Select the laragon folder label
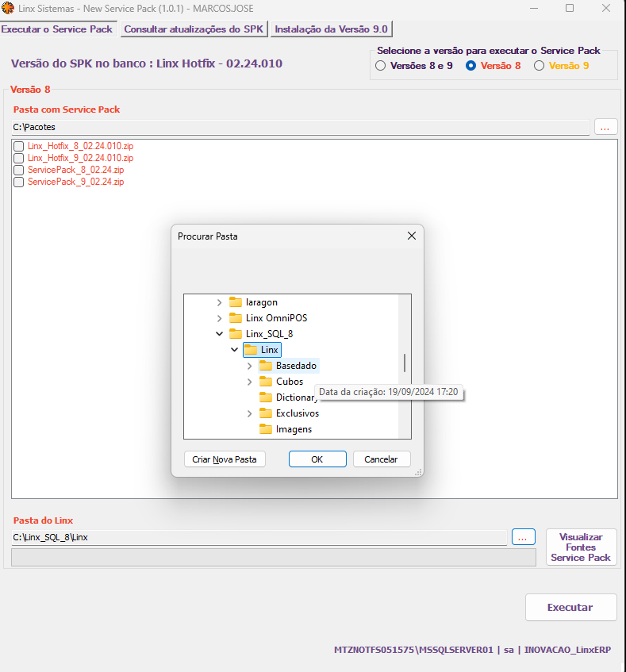626x672 pixels. [x=261, y=302]
